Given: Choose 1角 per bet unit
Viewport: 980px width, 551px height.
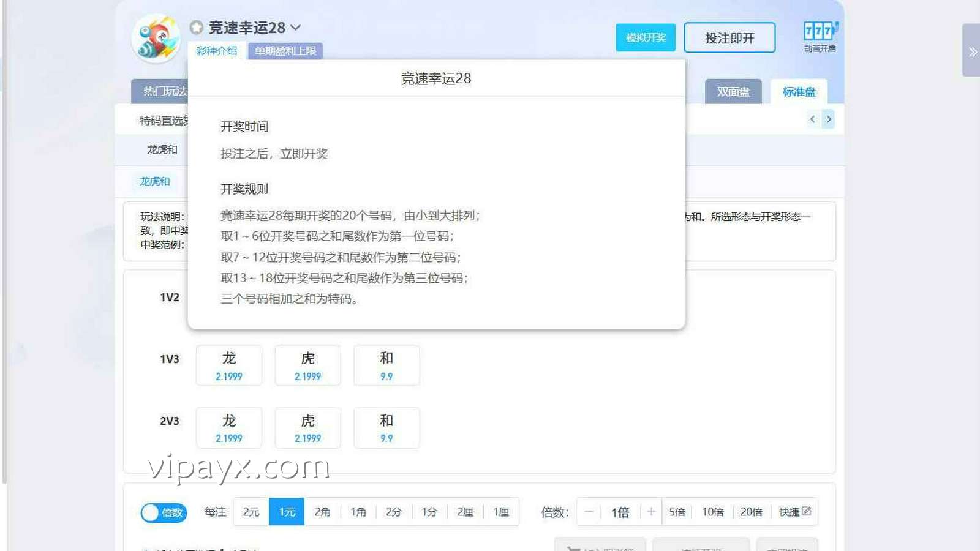Looking at the screenshot, I should (358, 512).
